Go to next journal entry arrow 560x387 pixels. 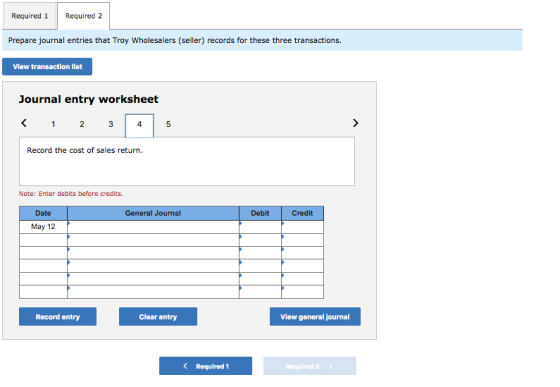tap(355, 123)
